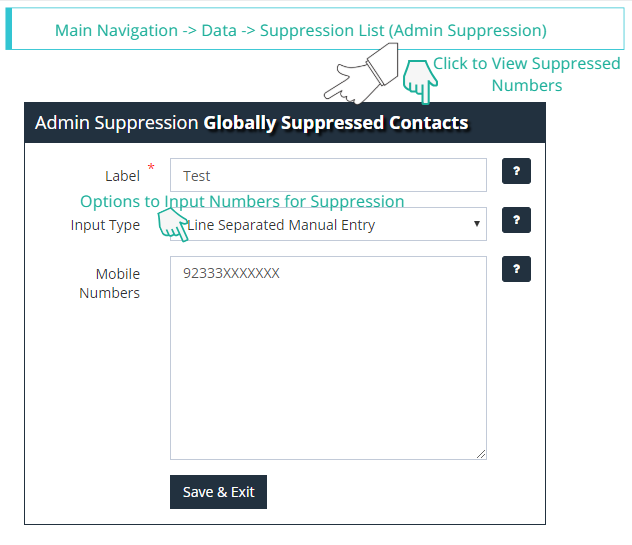Click the Label field caption
The width and height of the screenshot is (632, 545).
(122, 176)
